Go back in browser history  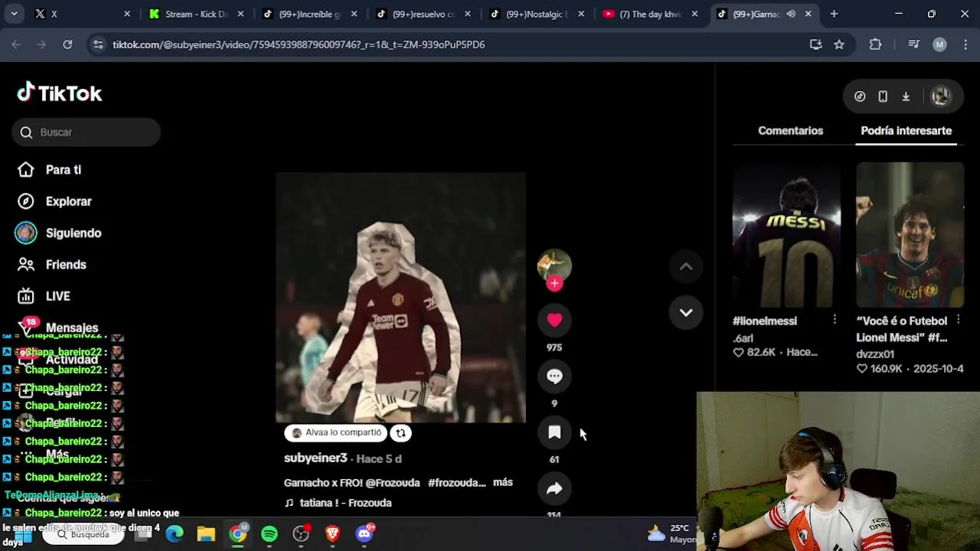(x=16, y=44)
